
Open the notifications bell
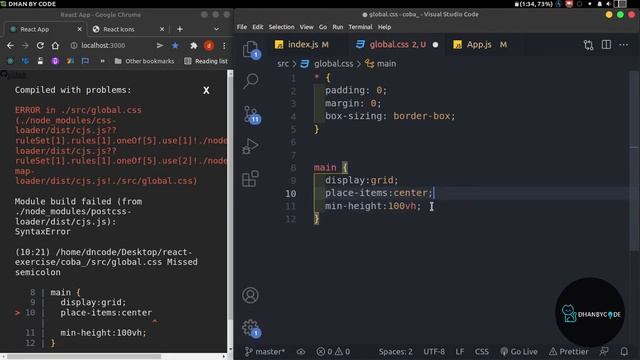624,351
